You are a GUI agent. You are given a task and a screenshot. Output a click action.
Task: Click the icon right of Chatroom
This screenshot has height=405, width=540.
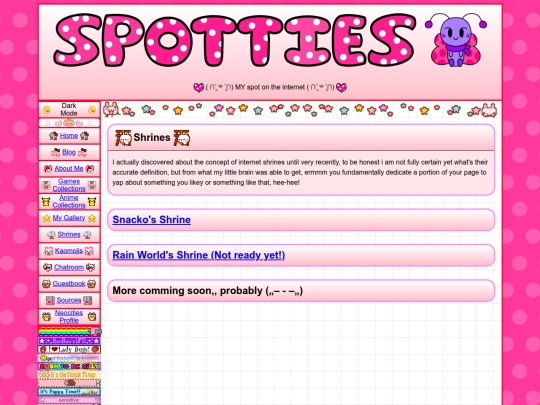pyautogui.click(x=90, y=267)
